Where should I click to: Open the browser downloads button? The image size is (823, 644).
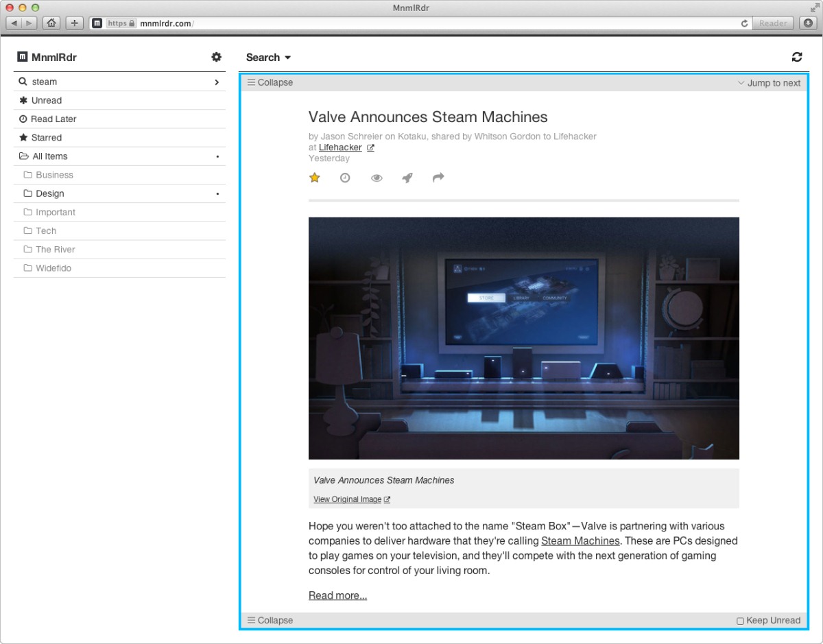[x=807, y=23]
